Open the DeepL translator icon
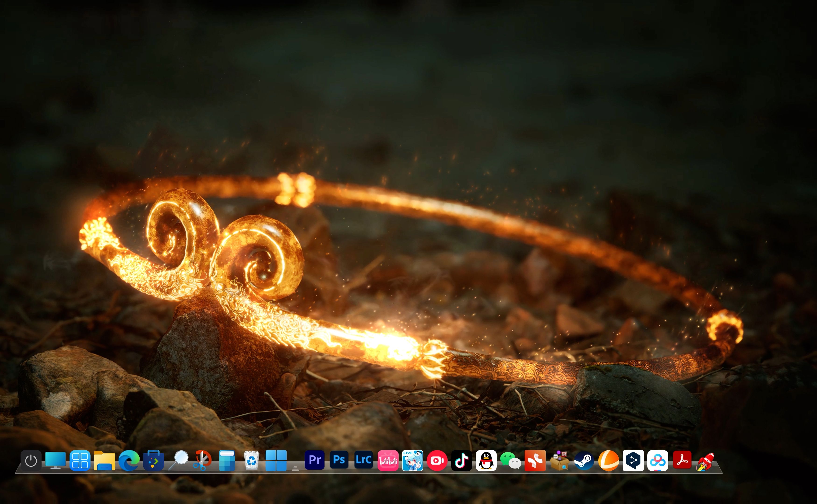This screenshot has height=504, width=817. pyautogui.click(x=633, y=461)
